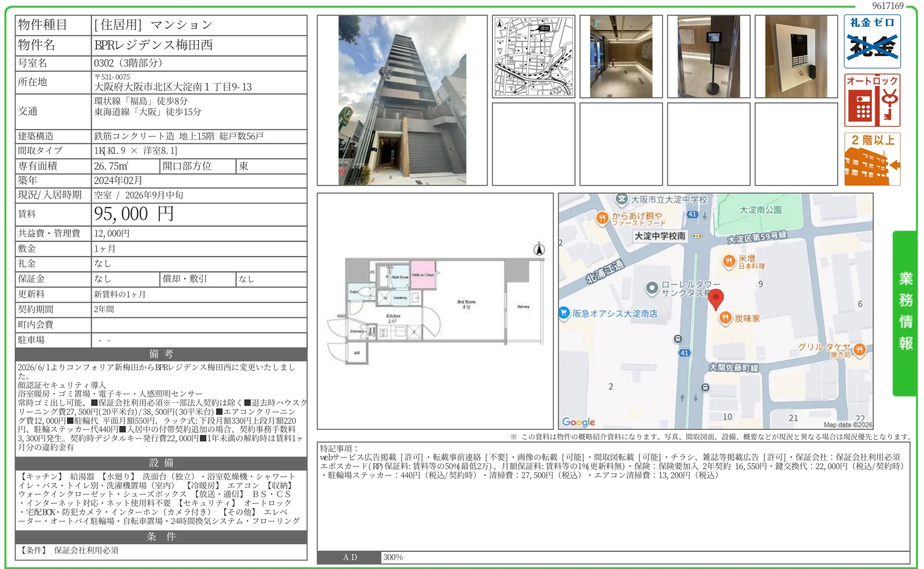Click the 北浦江通 street label

(605, 272)
